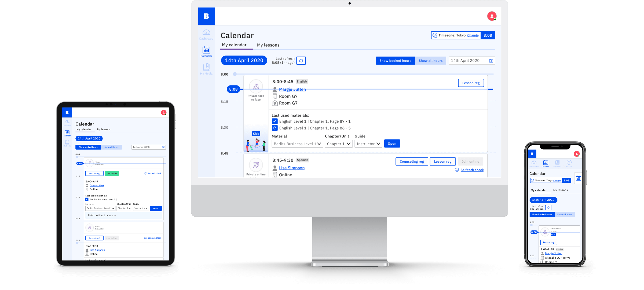
Task: Click the user profile avatar icon
Action: pyautogui.click(x=492, y=16)
